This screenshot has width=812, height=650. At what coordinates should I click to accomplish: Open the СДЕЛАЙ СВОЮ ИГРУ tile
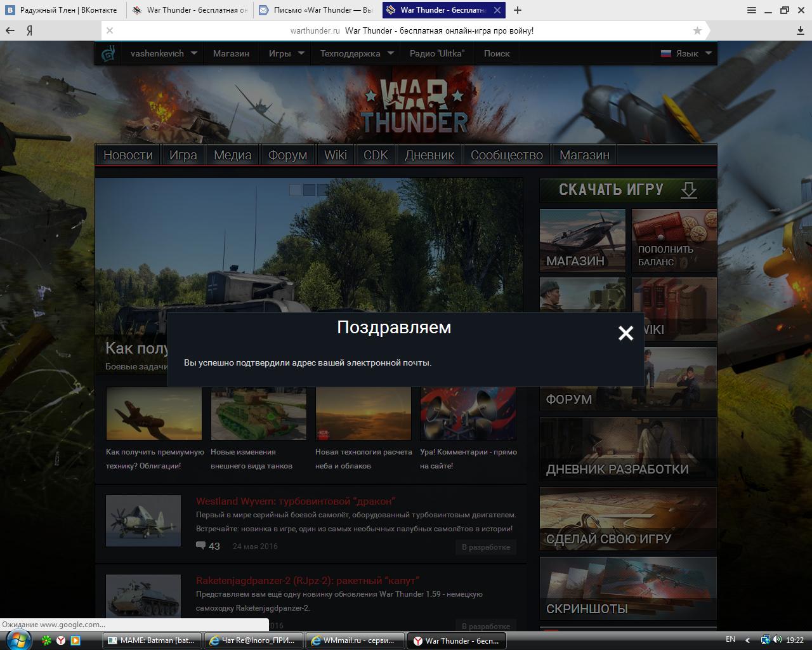click(628, 519)
